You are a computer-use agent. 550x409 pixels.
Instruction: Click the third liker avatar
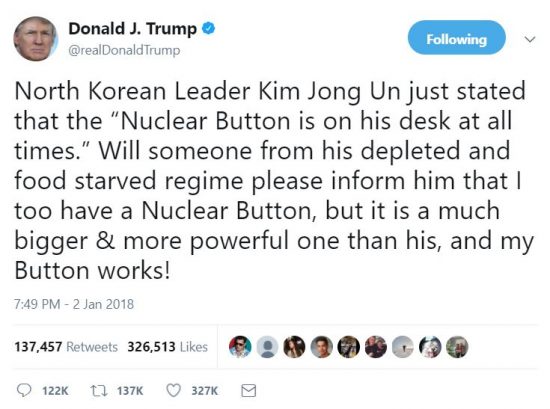click(x=294, y=347)
